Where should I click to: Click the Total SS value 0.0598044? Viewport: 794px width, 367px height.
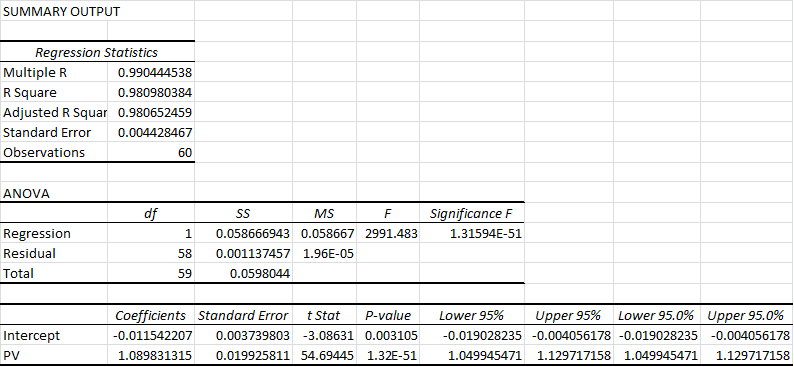[243, 274]
